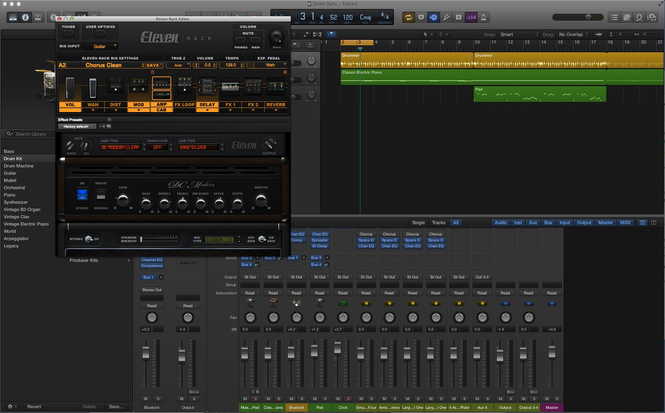Click the Stereo Out output button

coord(152,290)
